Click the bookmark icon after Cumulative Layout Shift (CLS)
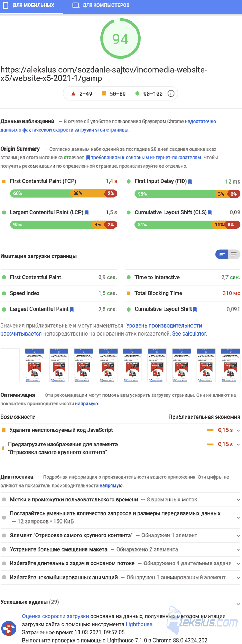Viewport: 242px width, 644px height. (210, 213)
